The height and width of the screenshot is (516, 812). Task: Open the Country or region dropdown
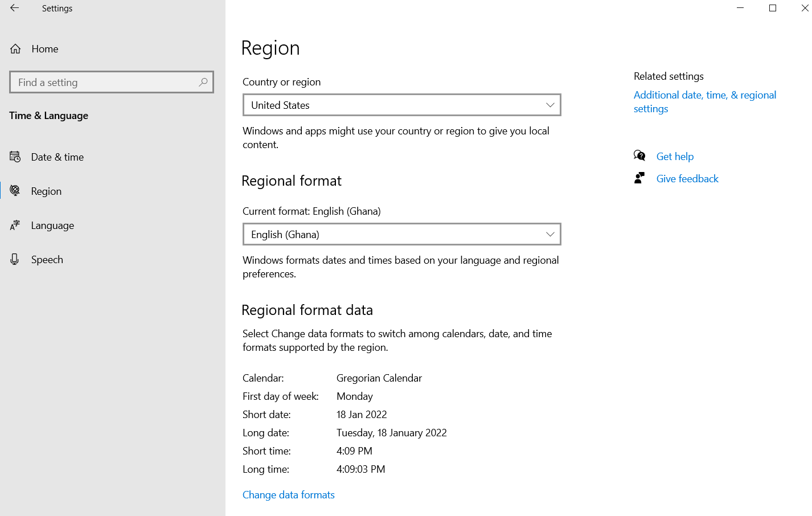tap(402, 105)
